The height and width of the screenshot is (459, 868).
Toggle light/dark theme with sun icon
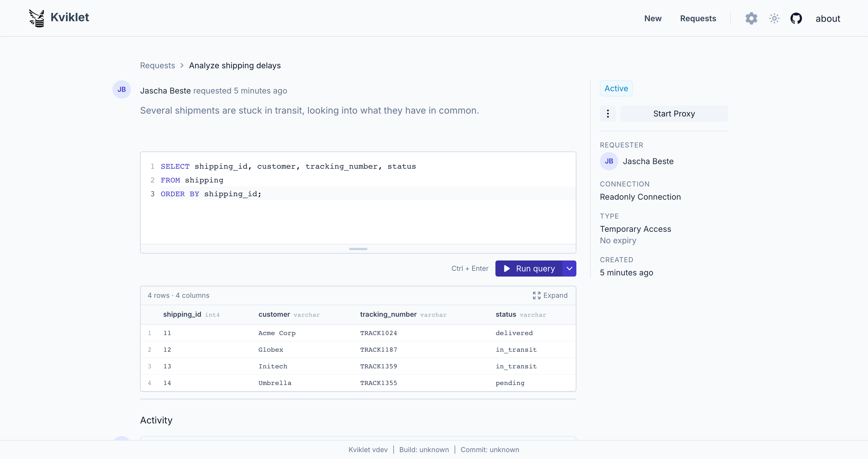point(774,19)
